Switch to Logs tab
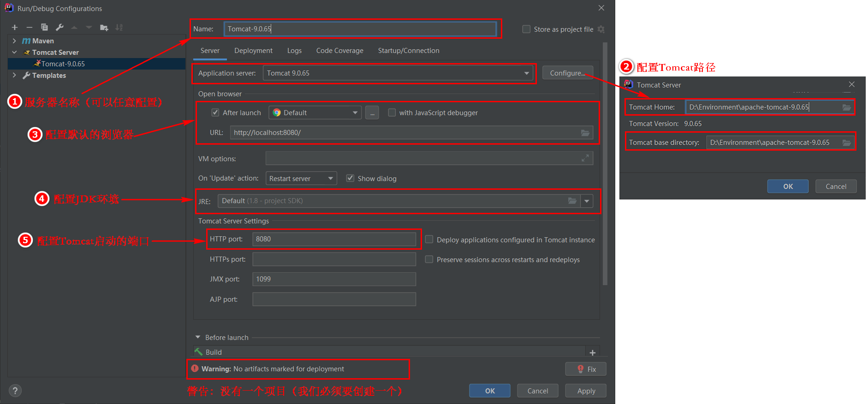Viewport: 868px width, 404px height. (294, 51)
